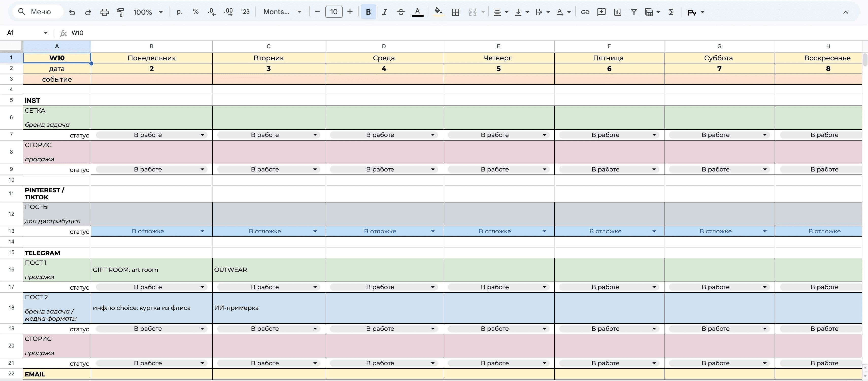
Task: Toggle Italic formatting button
Action: pos(384,12)
